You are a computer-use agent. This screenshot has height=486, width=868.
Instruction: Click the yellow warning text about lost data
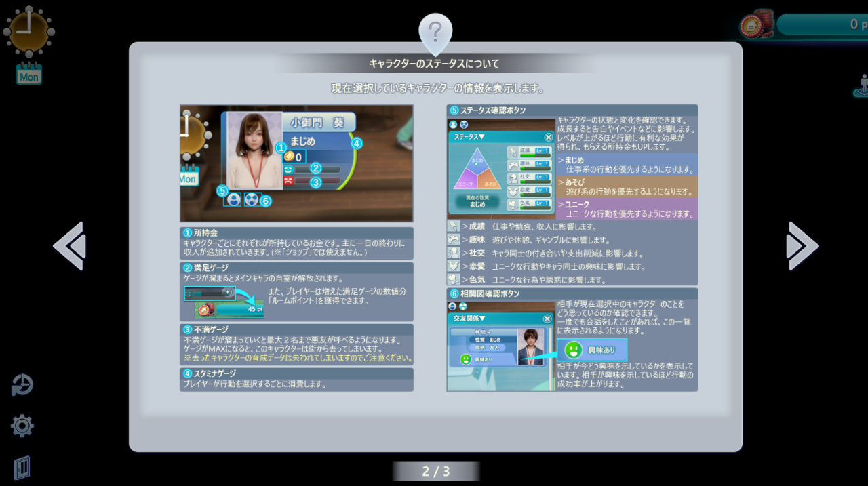click(x=298, y=358)
